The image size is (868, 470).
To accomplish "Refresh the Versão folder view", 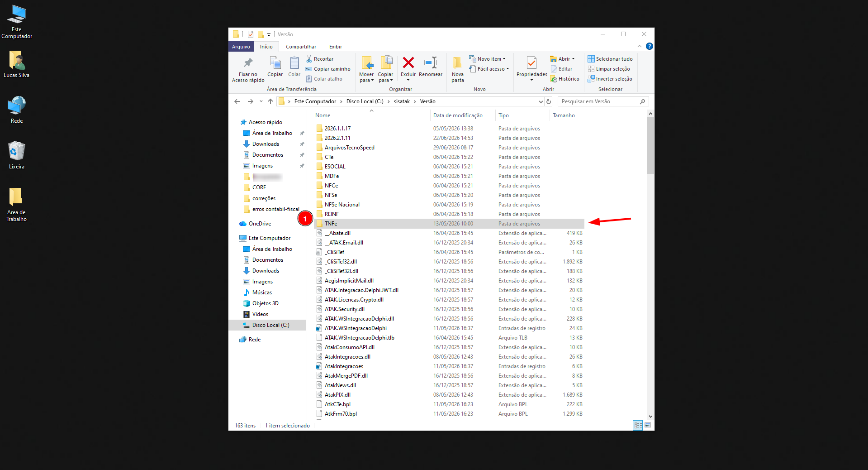I will pyautogui.click(x=549, y=101).
